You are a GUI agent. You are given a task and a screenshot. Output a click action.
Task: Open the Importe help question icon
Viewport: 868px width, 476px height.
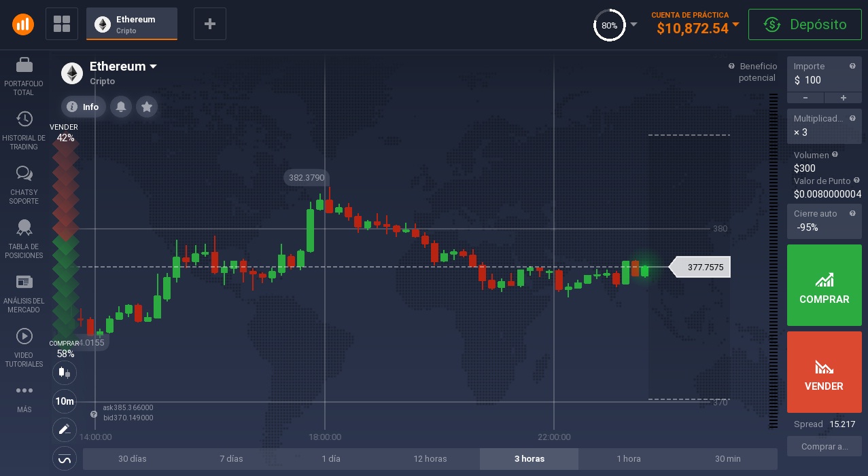coord(852,66)
